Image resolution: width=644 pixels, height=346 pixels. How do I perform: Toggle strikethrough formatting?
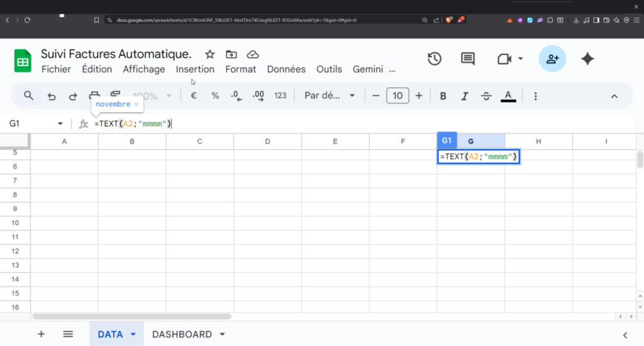point(486,96)
